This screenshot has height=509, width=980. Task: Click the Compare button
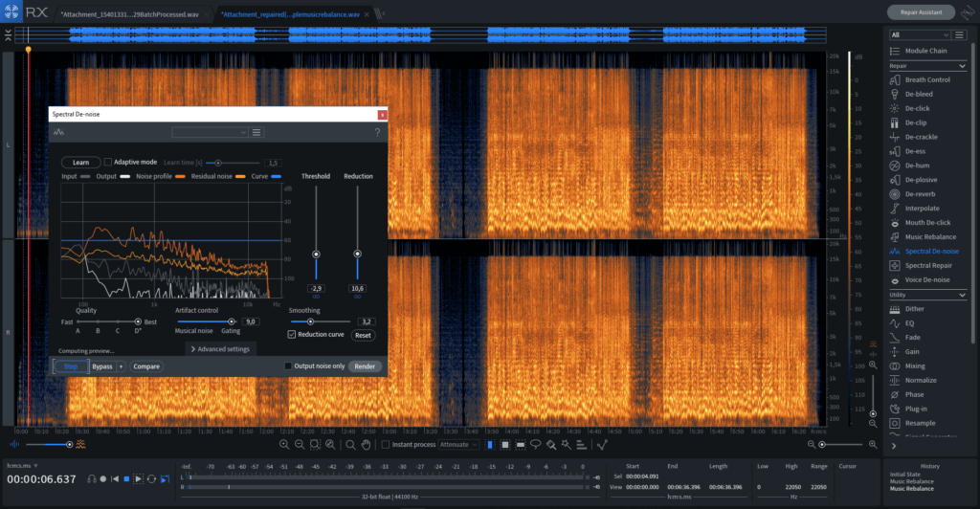point(146,366)
